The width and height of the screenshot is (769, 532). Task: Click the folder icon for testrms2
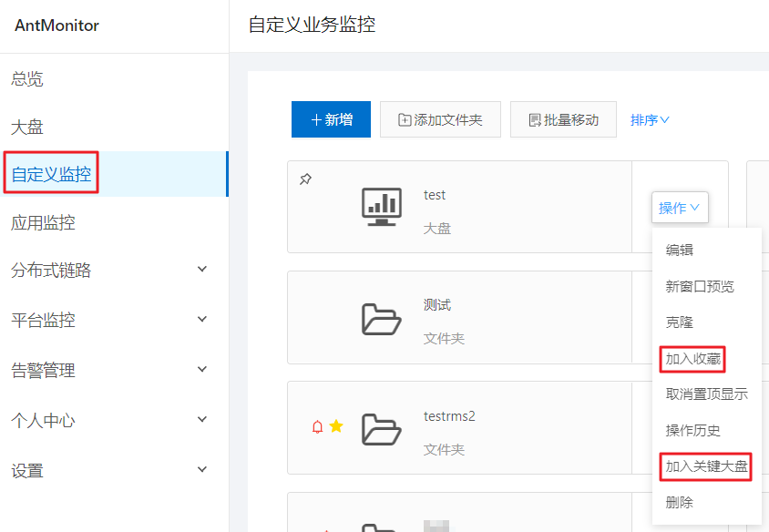[x=382, y=430]
